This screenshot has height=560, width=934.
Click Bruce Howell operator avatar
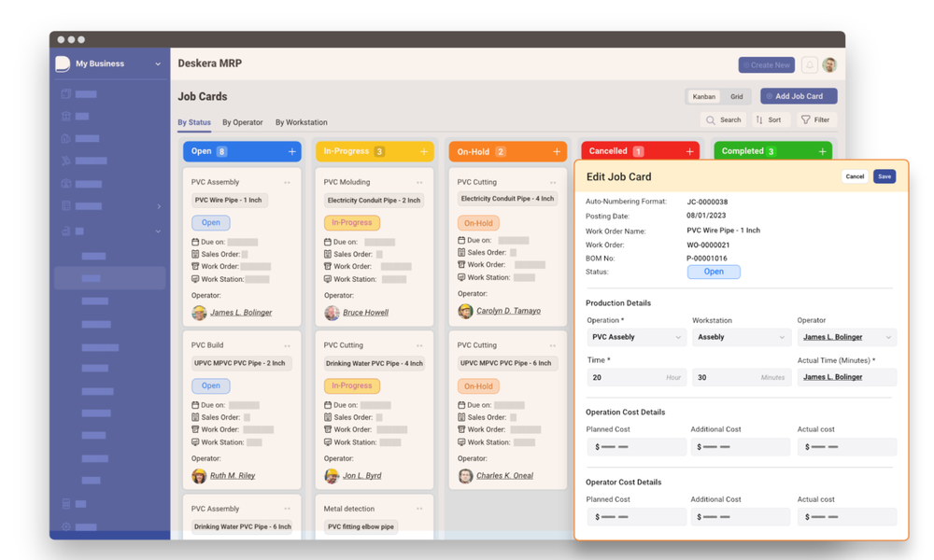click(x=332, y=313)
